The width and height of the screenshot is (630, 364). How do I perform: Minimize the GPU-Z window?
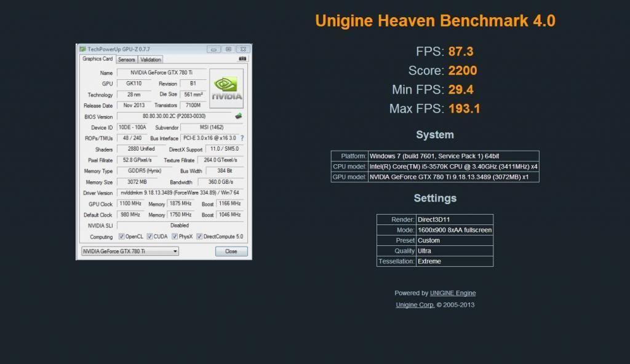point(214,49)
